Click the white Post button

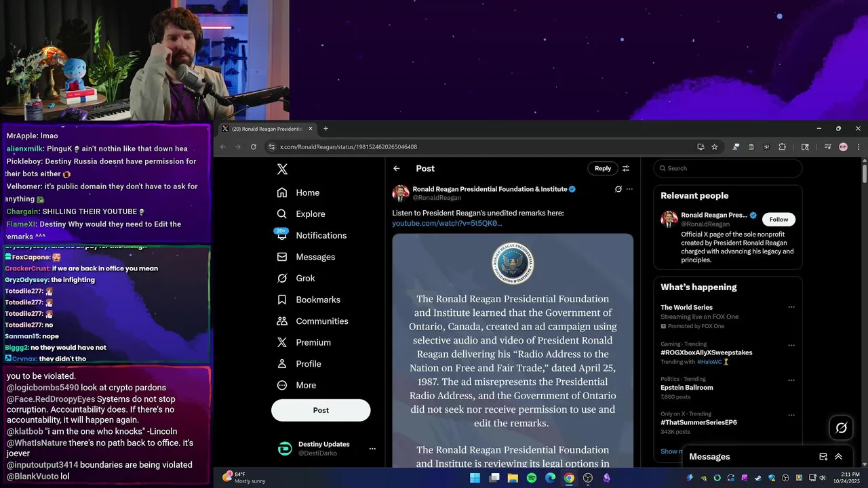(x=321, y=410)
